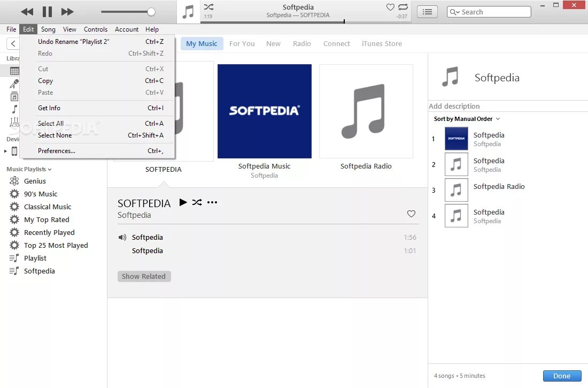Click the playlist title Softpedia in right panel
The image size is (588, 388).
(x=497, y=78)
